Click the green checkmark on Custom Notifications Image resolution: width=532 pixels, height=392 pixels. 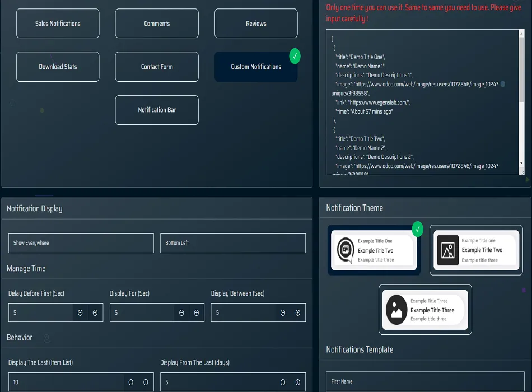click(x=295, y=56)
